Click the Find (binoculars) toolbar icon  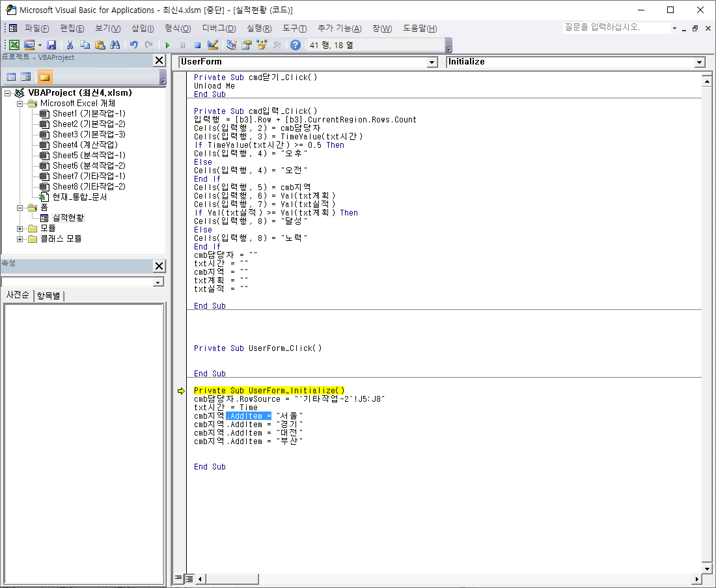115,45
